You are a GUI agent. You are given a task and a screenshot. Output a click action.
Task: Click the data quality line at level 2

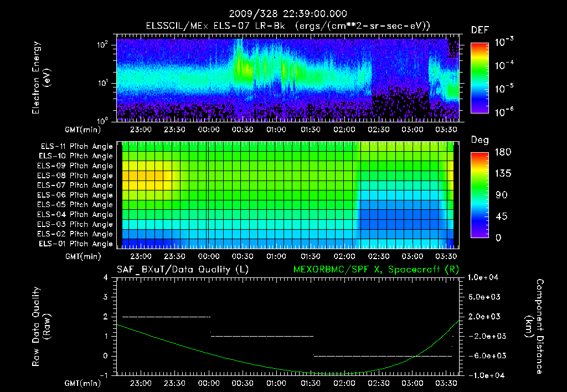tap(166, 317)
